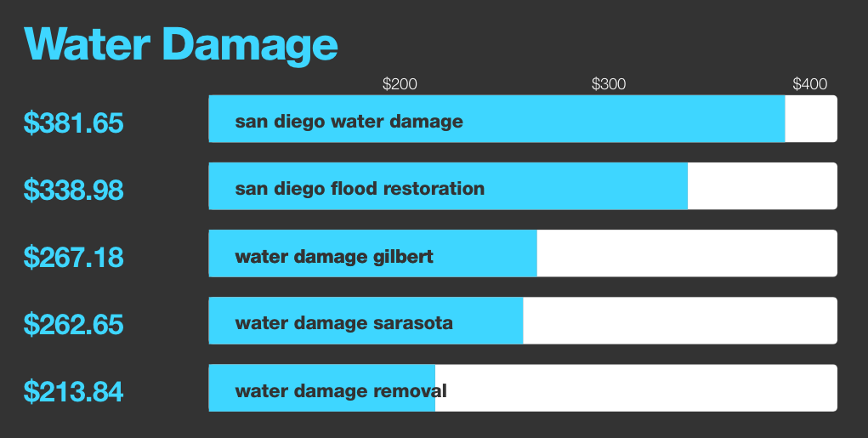This screenshot has height=438, width=868.
Task: Click the $267.18 price value
Action: [x=74, y=257]
